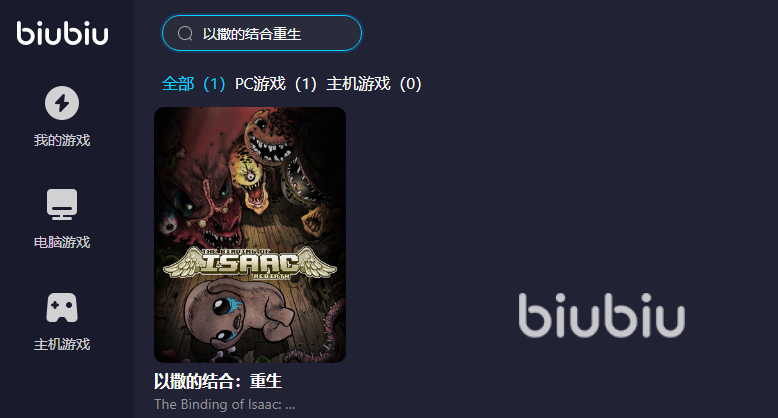
Task: Click the magnifier search icon
Action: click(185, 33)
